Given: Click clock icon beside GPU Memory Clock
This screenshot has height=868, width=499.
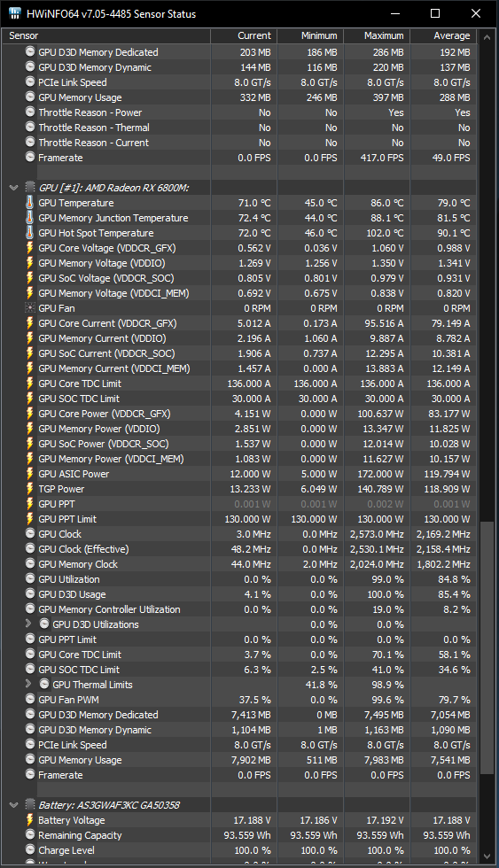Looking at the screenshot, I should coord(30,563).
